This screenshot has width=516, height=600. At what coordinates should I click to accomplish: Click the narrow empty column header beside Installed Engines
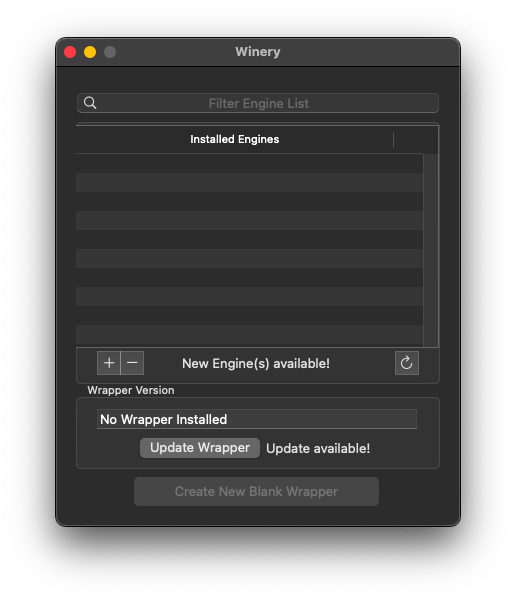[416, 139]
